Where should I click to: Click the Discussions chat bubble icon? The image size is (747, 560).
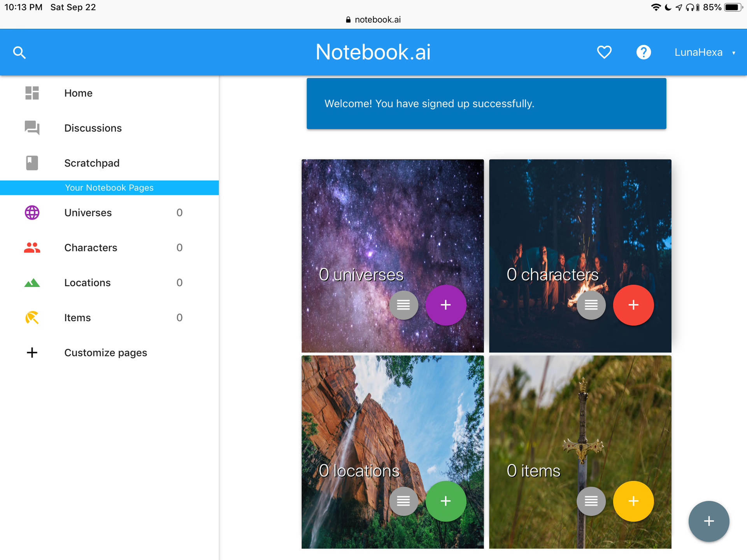pos(32,128)
